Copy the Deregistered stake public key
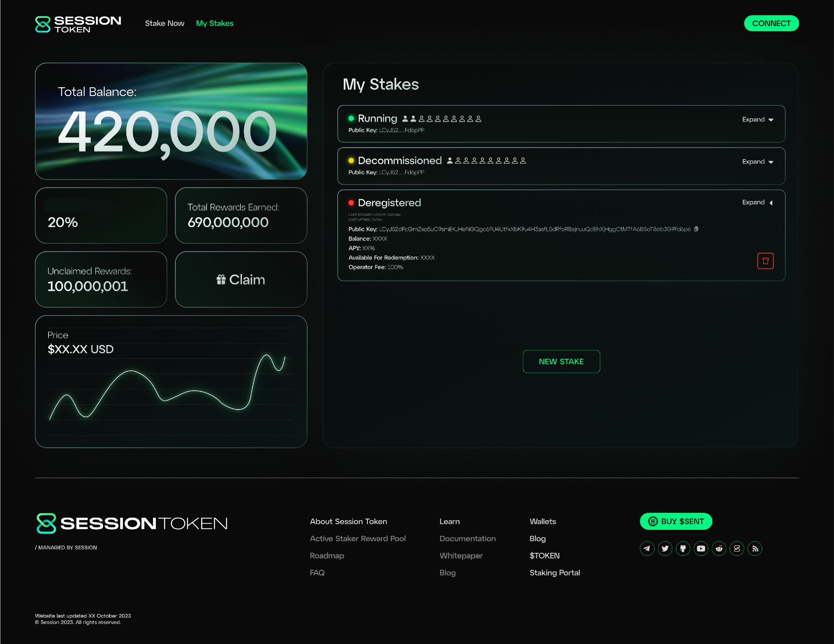 point(696,229)
